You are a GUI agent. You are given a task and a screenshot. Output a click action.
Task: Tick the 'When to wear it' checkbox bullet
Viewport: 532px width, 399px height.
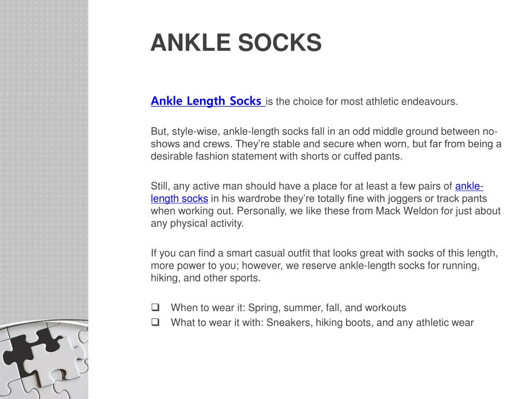point(155,308)
